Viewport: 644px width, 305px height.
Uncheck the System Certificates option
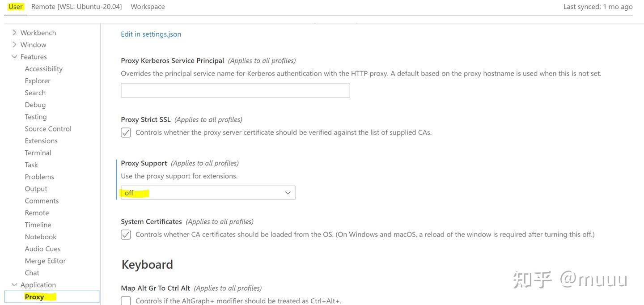[x=126, y=234]
